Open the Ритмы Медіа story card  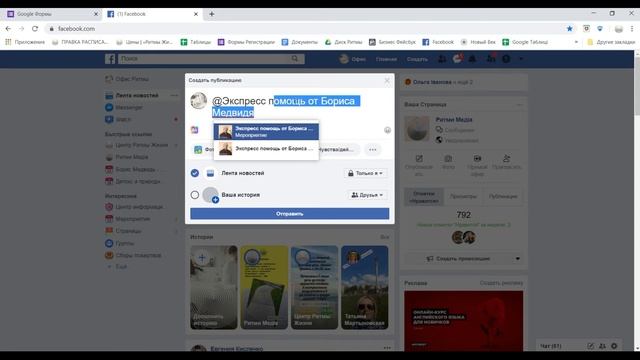pos(264,287)
